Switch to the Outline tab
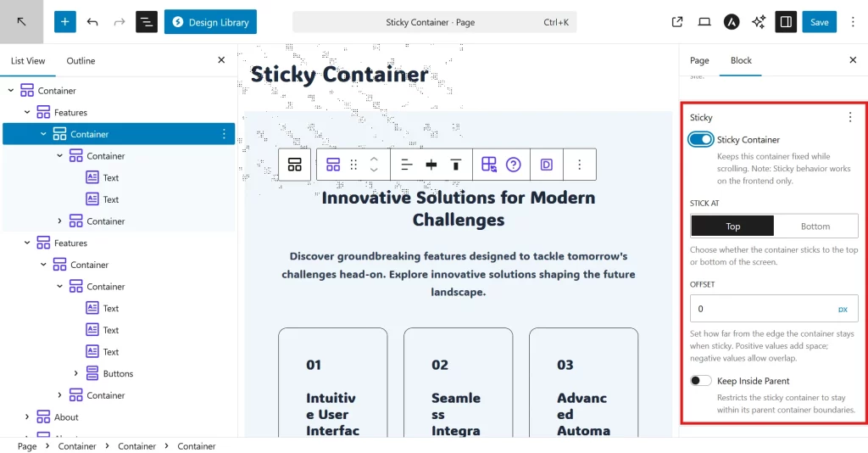 [x=81, y=61]
